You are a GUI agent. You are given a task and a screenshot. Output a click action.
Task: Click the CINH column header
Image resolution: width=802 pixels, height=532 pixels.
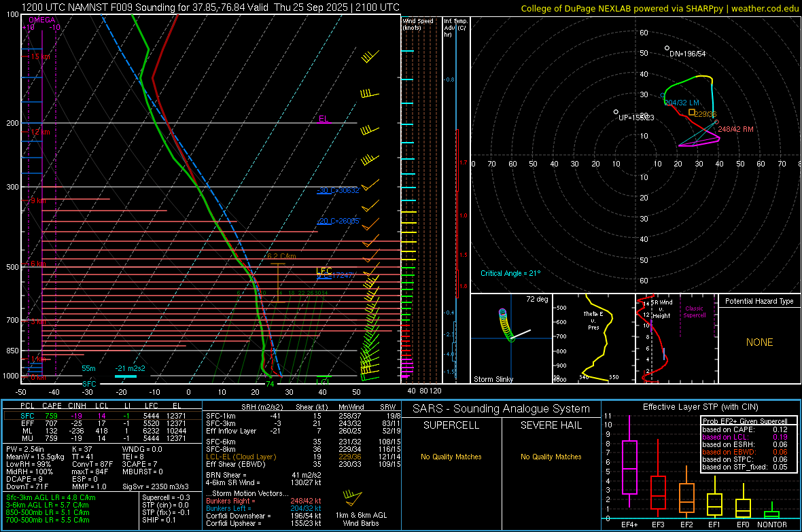[77, 406]
